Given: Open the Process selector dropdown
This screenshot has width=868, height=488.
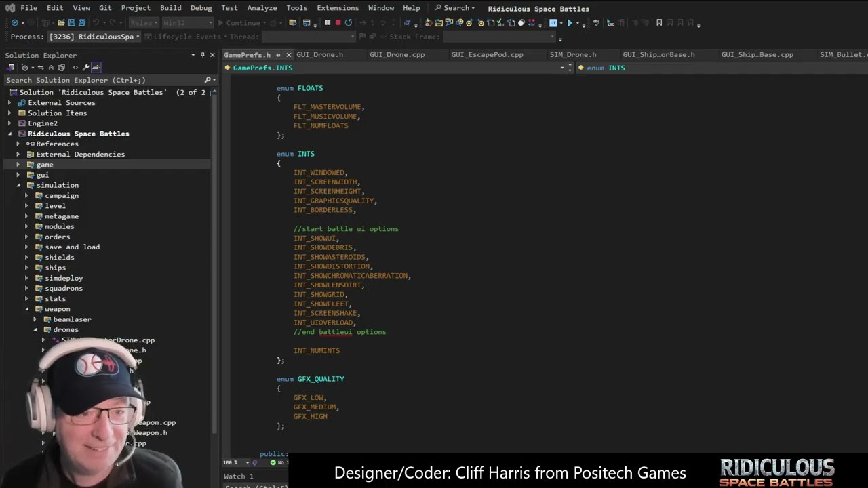Looking at the screenshot, I should (x=94, y=37).
